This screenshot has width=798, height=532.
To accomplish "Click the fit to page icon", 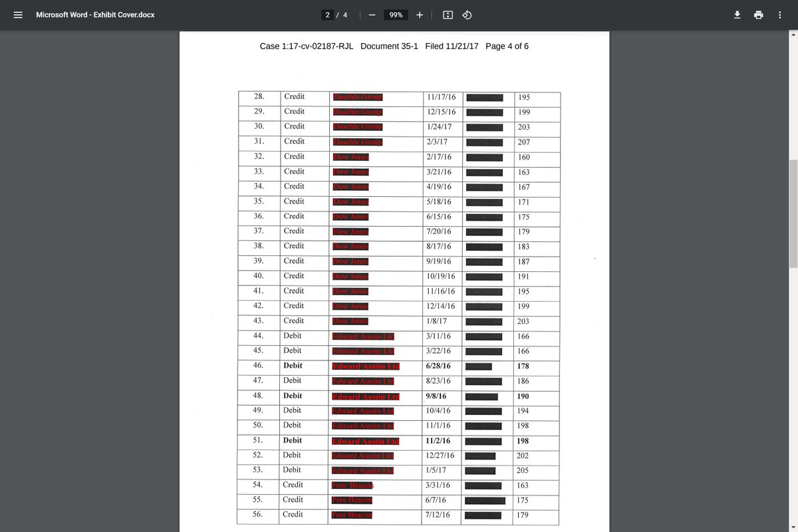I will (448, 15).
